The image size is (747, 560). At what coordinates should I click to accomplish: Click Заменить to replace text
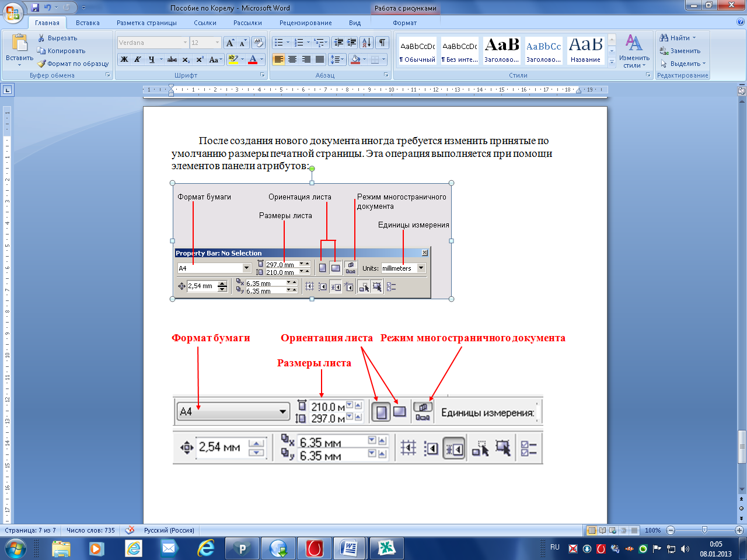click(x=680, y=51)
